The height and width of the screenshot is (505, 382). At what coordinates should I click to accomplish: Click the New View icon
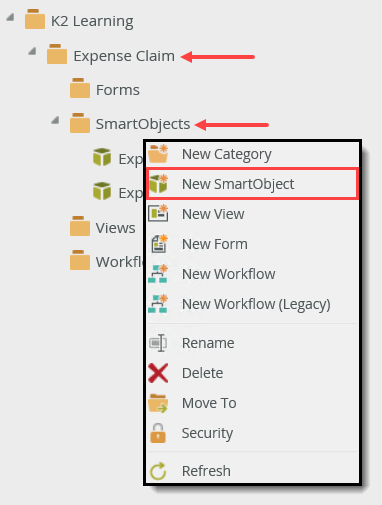pyautogui.click(x=158, y=213)
